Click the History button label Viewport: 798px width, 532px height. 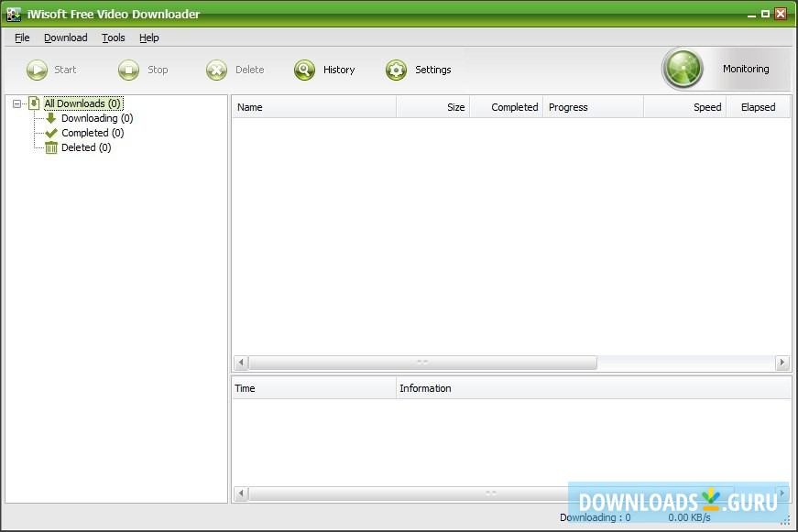click(339, 70)
